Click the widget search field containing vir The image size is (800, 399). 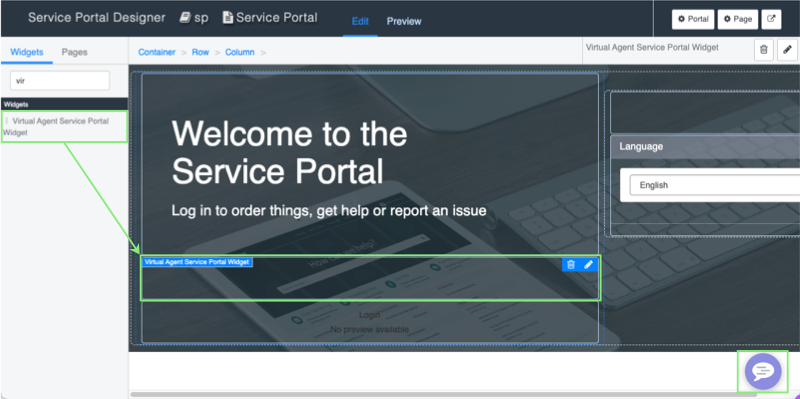(x=60, y=81)
